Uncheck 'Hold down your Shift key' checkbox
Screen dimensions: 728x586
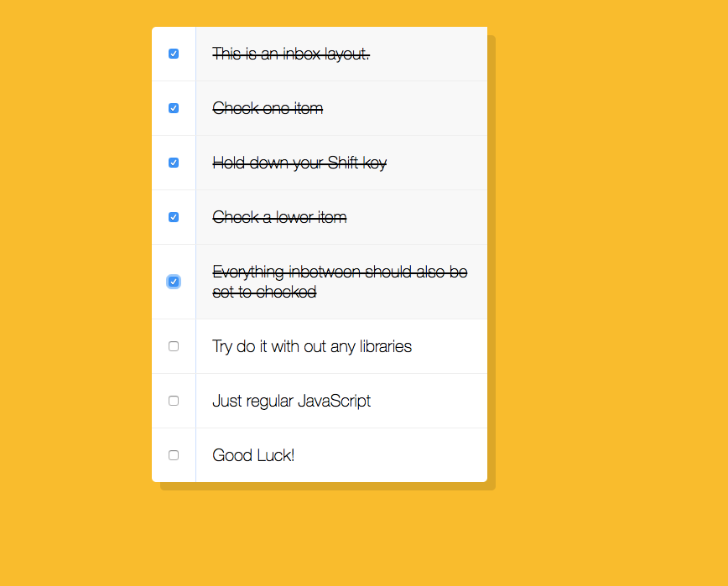174,163
